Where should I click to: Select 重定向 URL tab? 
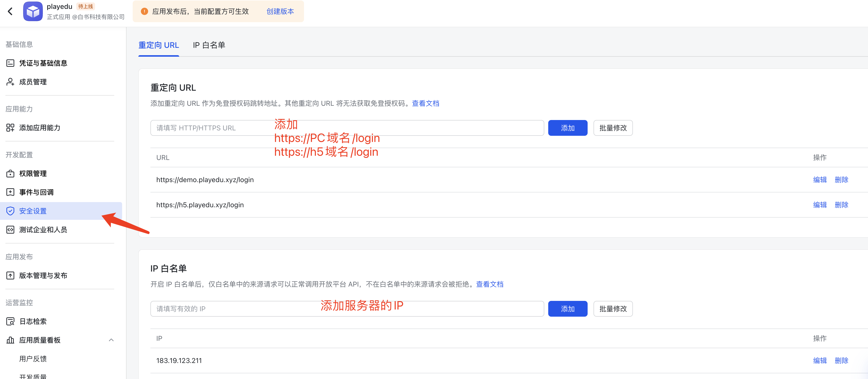(x=158, y=45)
